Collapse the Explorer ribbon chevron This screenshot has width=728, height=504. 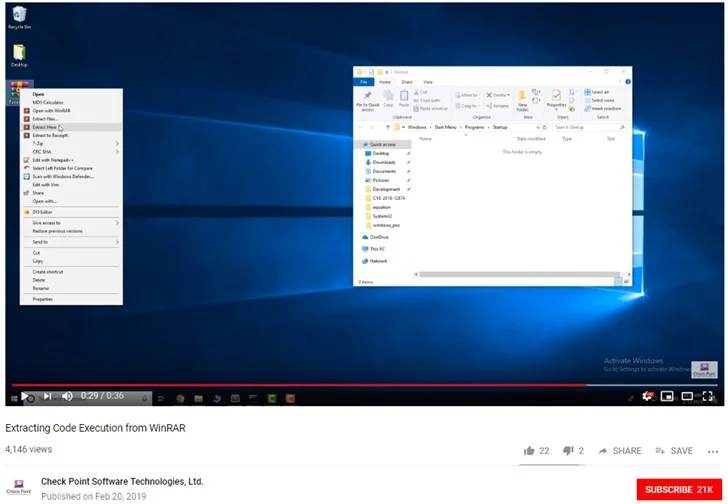coord(621,82)
